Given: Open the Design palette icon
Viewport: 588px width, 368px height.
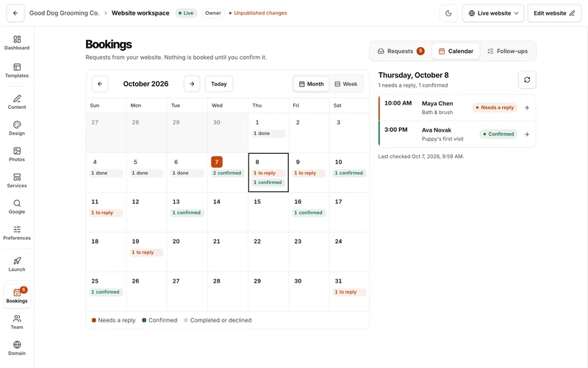Looking at the screenshot, I should click(x=17, y=128).
